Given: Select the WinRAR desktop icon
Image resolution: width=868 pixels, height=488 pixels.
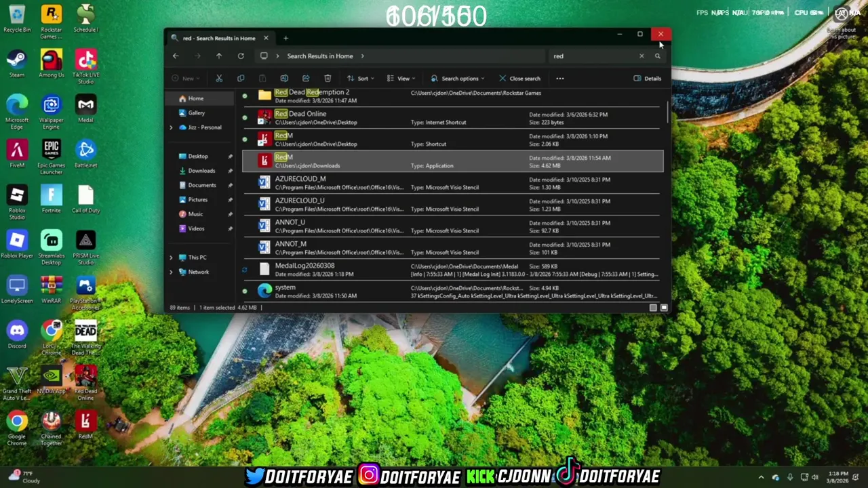Looking at the screenshot, I should [x=51, y=289].
